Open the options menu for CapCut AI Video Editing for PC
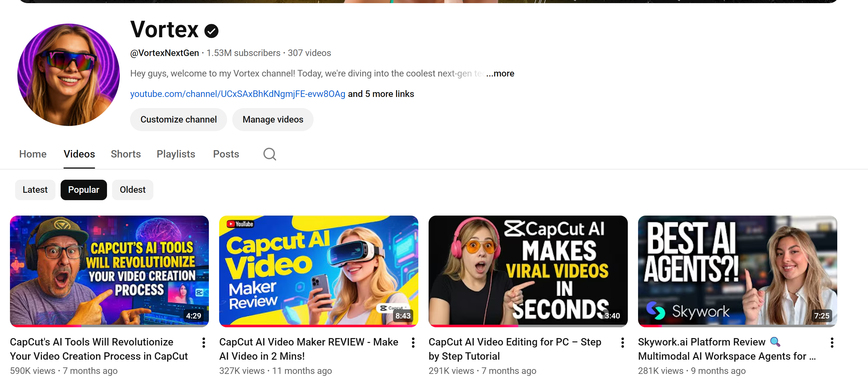Viewport: 868px width, 383px height. tap(622, 343)
